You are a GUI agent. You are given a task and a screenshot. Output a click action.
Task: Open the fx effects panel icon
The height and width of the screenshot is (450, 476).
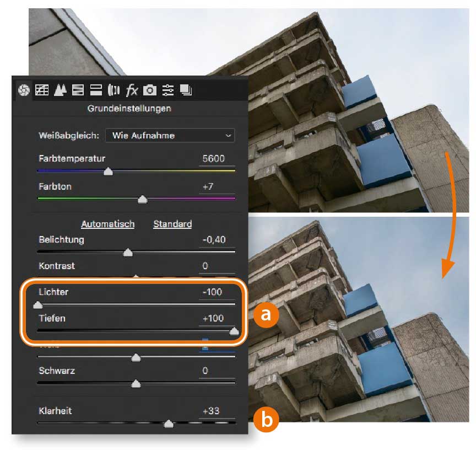pyautogui.click(x=132, y=90)
